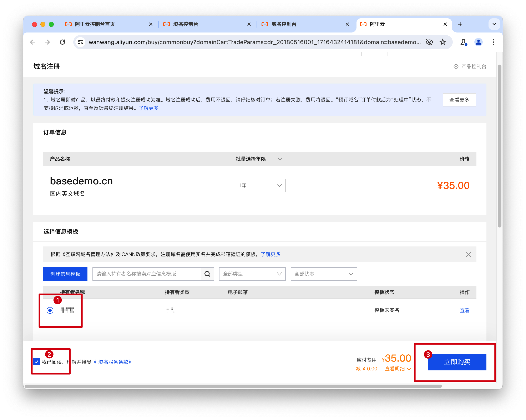Open 产品控制台 gear link
526x420 pixels.
tap(470, 66)
